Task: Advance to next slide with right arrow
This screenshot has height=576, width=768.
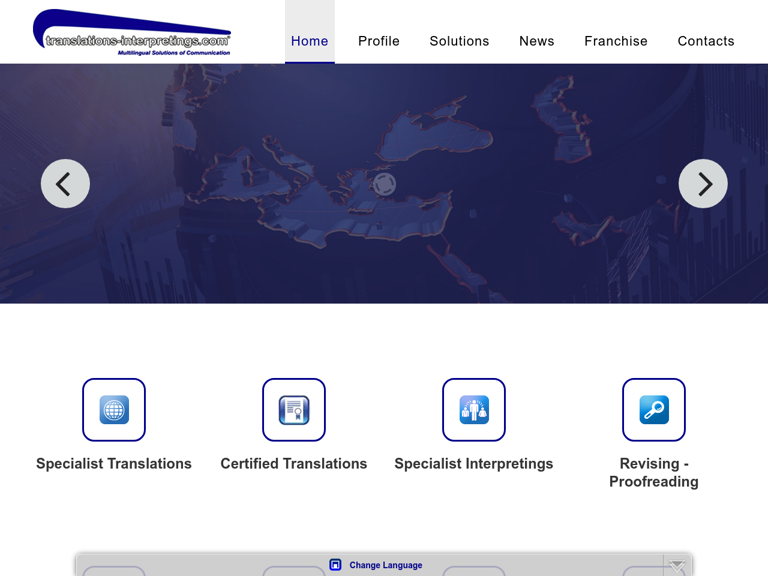Action: click(x=703, y=184)
